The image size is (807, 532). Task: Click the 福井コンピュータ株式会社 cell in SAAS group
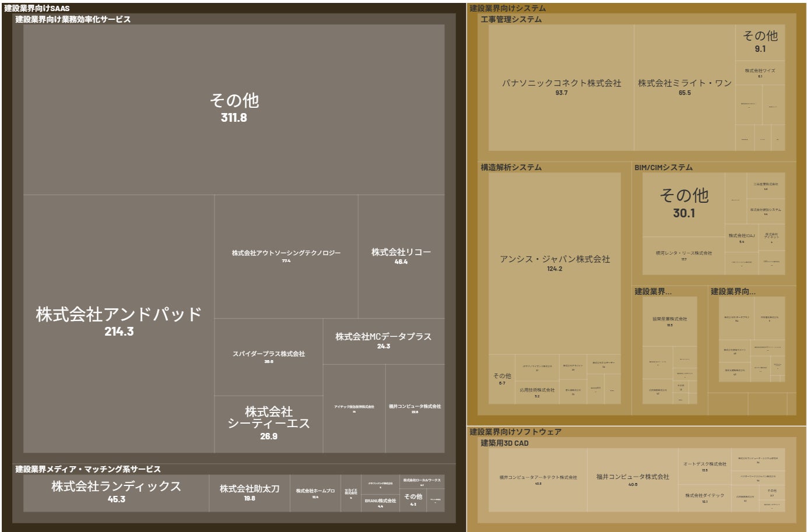[415, 408]
